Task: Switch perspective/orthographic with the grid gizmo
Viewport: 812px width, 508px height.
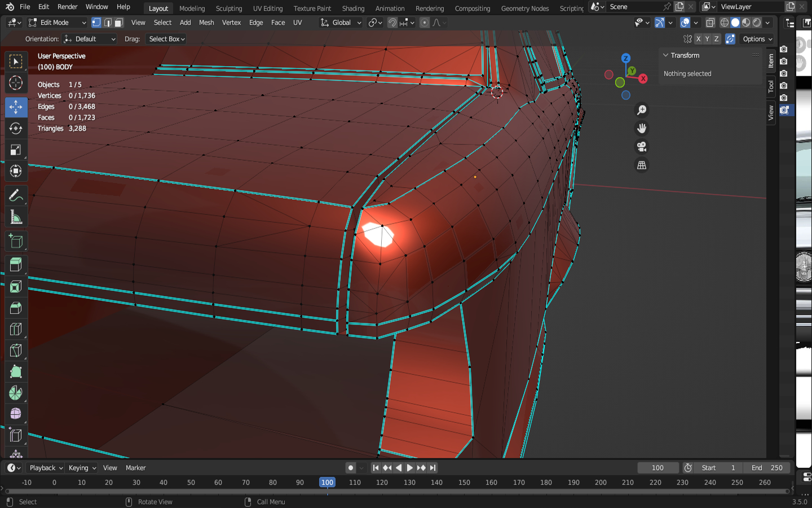Action: point(642,165)
